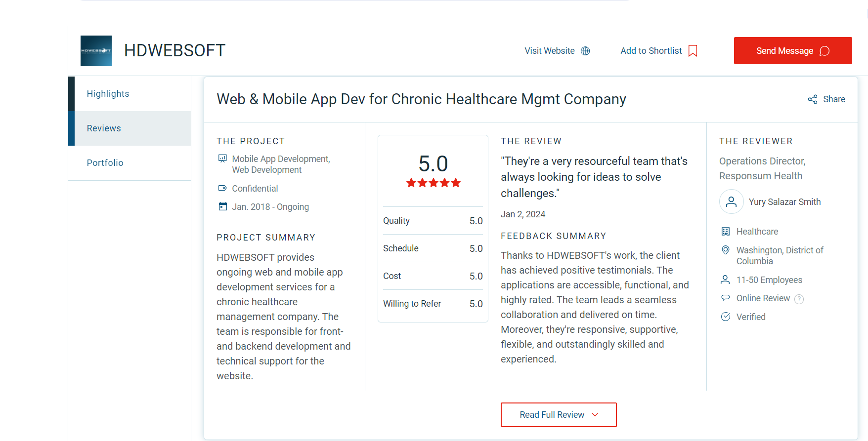The width and height of the screenshot is (868, 441).
Task: Click the Verified checkmark icon
Action: [726, 317]
